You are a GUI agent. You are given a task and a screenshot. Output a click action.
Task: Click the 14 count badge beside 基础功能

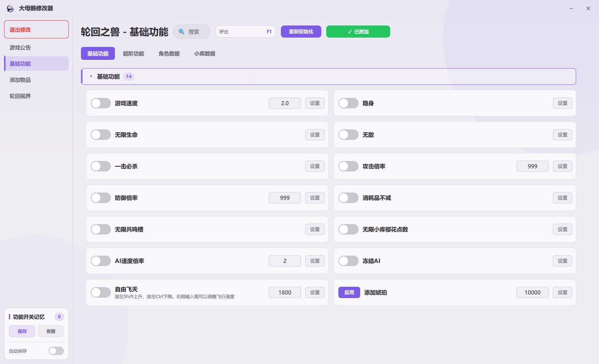click(x=129, y=76)
